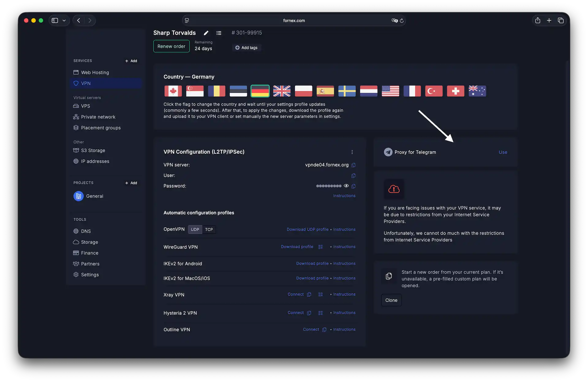Open Instructions under the L2TP password
Image resolution: width=588 pixels, height=382 pixels.
tap(344, 196)
